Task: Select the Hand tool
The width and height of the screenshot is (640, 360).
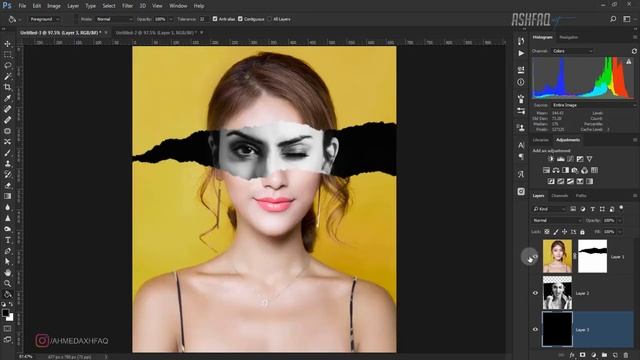Action: point(7,273)
